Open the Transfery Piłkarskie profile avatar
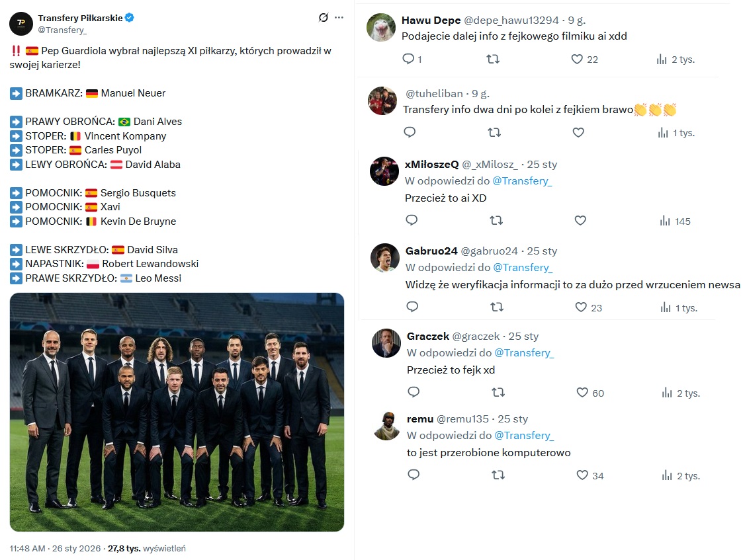 21,24
